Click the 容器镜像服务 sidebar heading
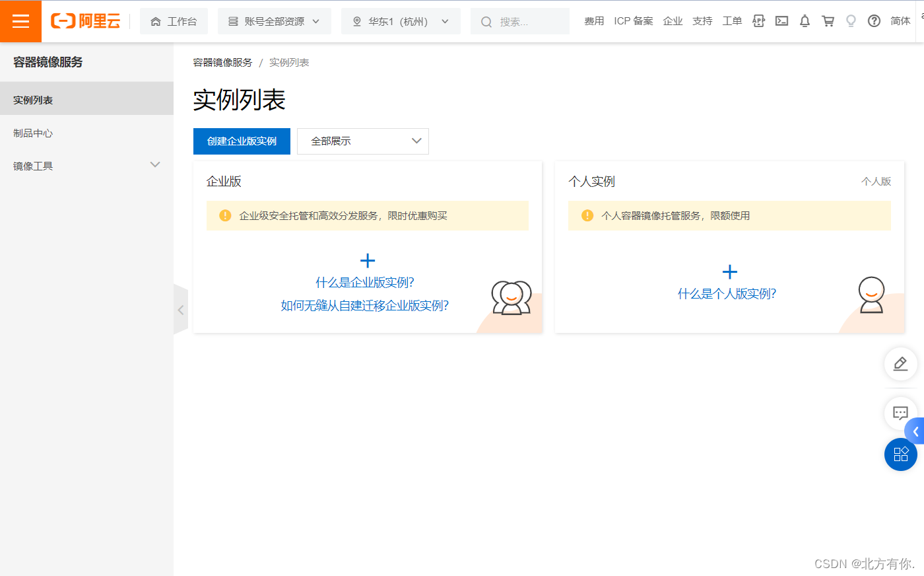924x576 pixels. tap(48, 62)
